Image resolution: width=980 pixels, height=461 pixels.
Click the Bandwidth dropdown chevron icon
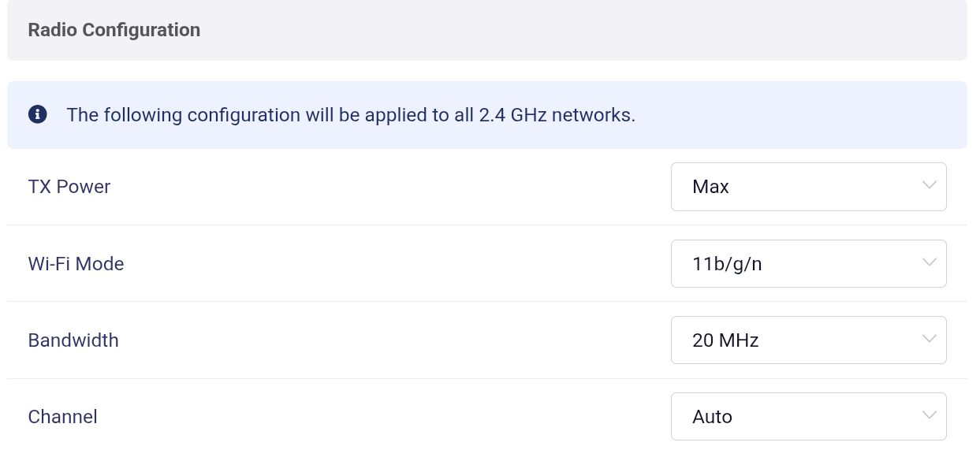[x=929, y=340]
